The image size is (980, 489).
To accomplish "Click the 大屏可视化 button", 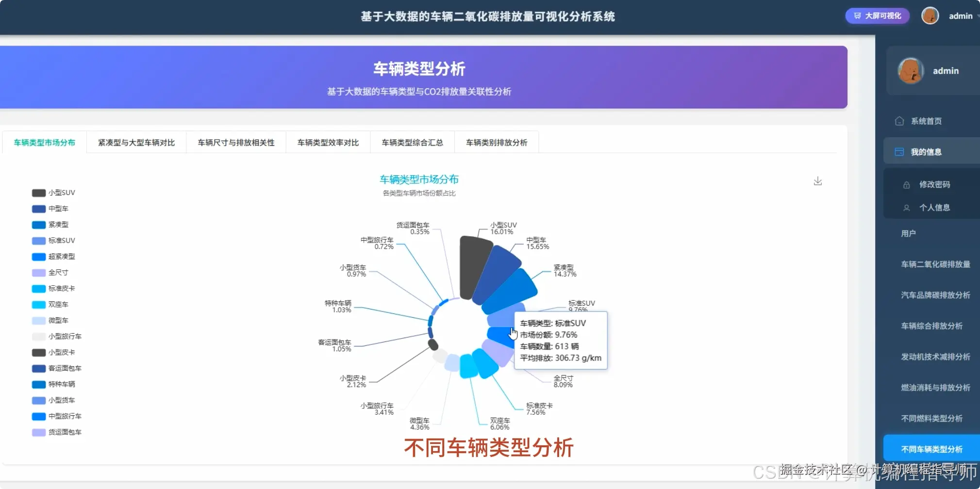I will (x=877, y=16).
